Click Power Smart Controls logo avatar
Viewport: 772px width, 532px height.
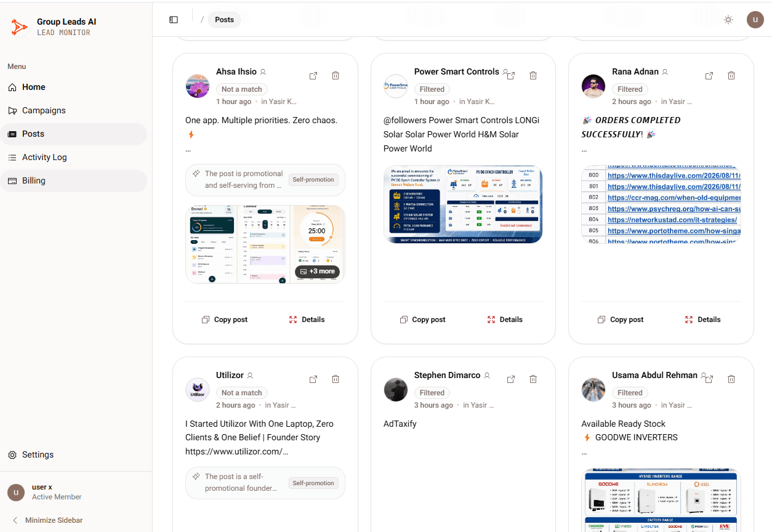pyautogui.click(x=395, y=86)
